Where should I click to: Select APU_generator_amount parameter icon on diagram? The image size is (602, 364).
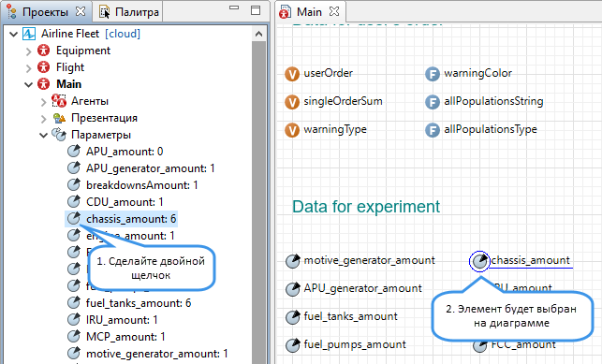pyautogui.click(x=292, y=289)
